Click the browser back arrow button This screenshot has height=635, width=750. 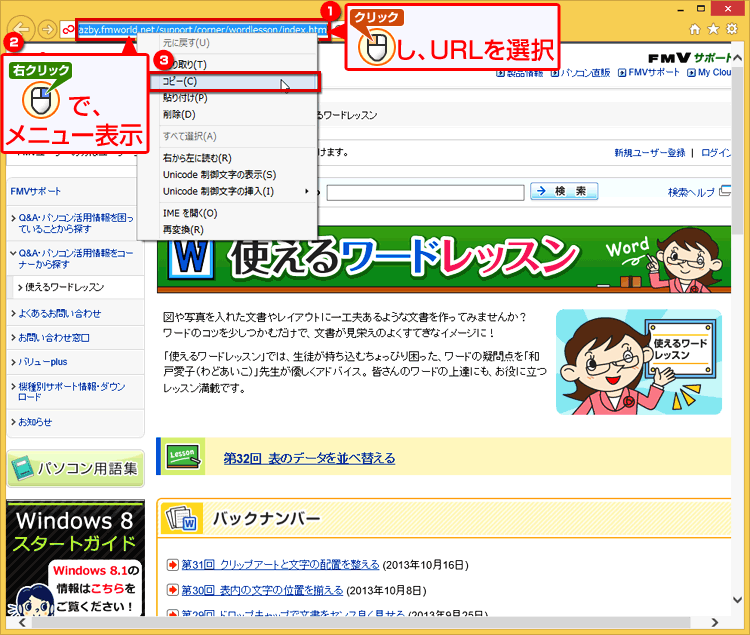pos(21,29)
